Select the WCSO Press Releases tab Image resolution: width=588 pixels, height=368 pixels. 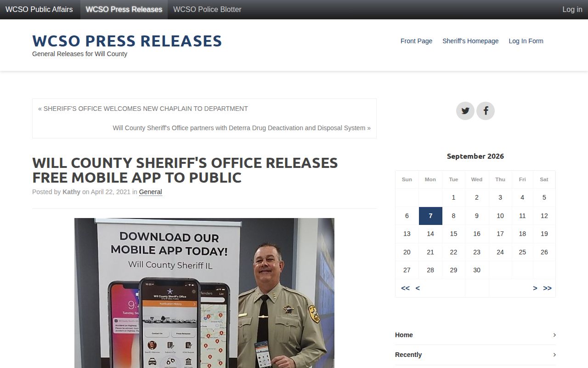point(124,9)
